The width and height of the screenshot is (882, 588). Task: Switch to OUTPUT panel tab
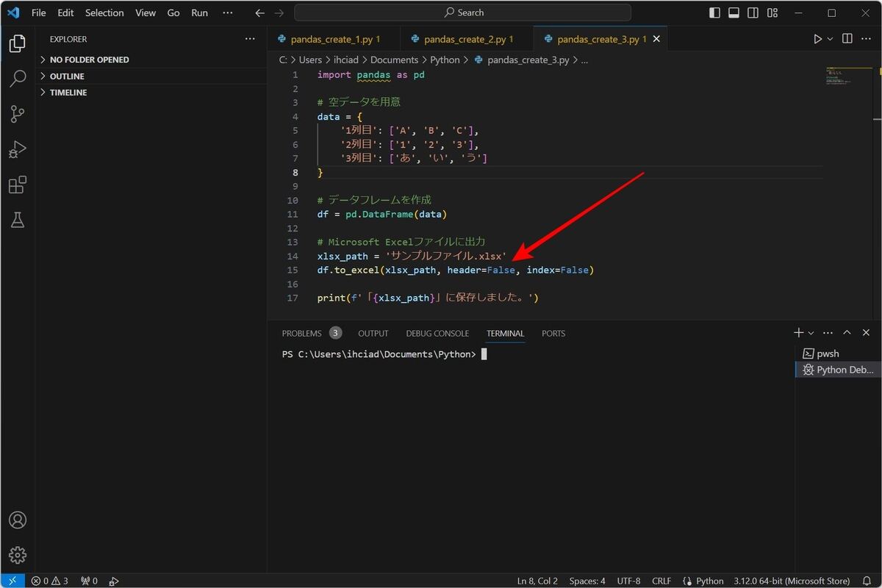373,333
